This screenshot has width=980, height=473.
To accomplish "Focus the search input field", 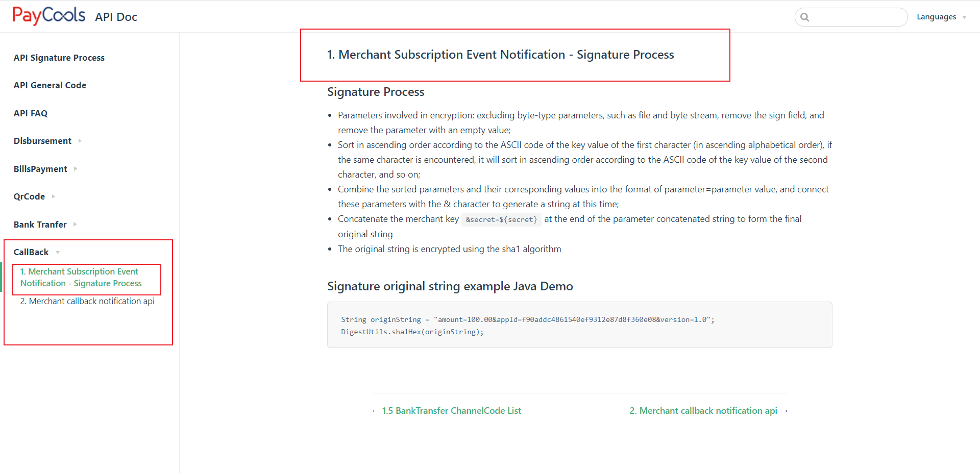I will [x=857, y=17].
